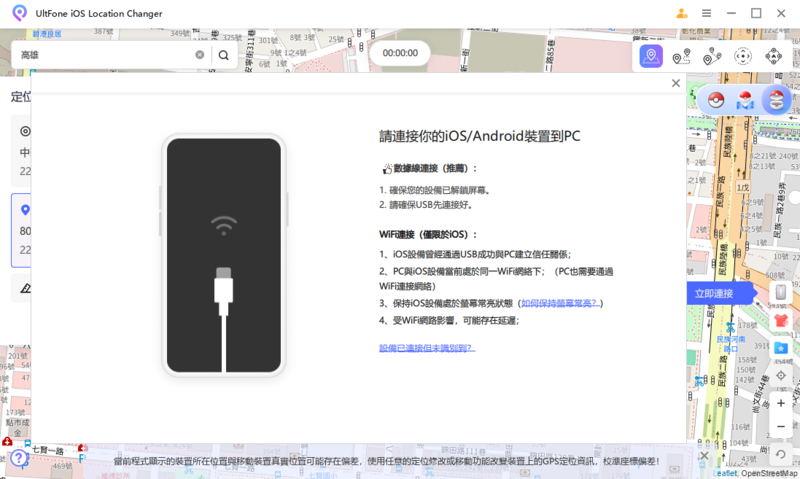
Task: Dismiss the bottom GPS notice banner
Action: coord(704,456)
